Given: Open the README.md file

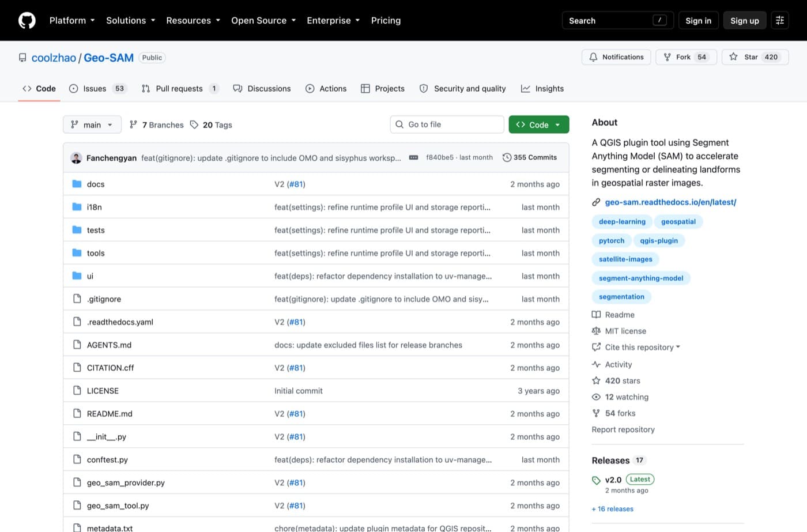Looking at the screenshot, I should [110, 414].
